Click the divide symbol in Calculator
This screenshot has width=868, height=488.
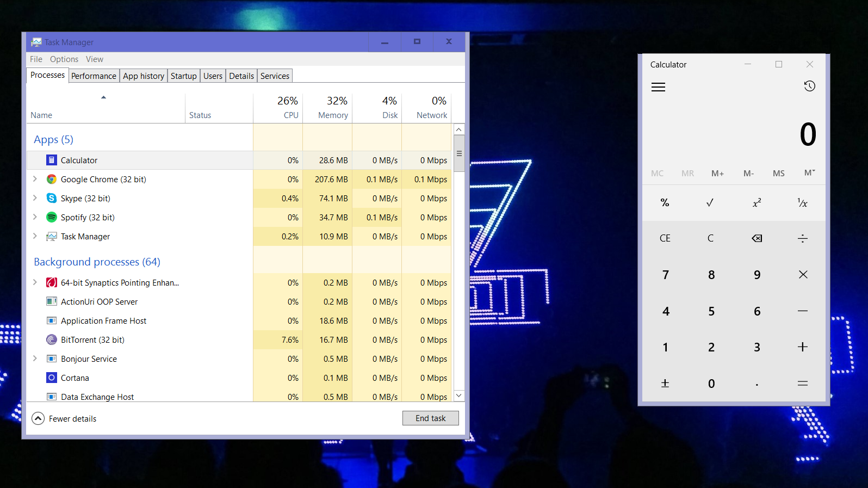[802, 238]
